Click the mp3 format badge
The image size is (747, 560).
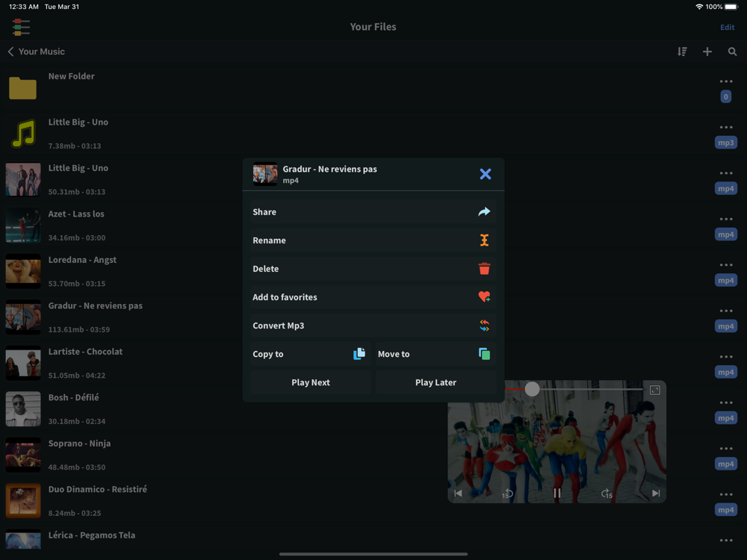tap(725, 143)
